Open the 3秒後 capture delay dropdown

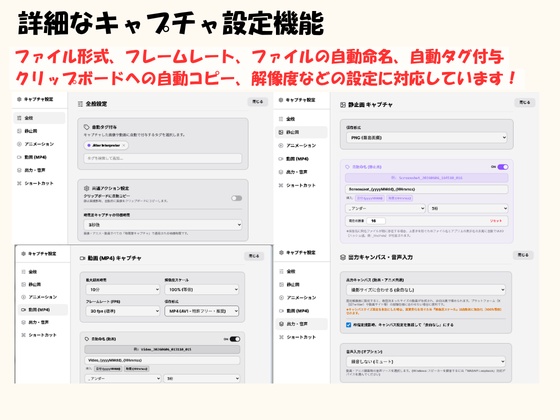pos(163,225)
